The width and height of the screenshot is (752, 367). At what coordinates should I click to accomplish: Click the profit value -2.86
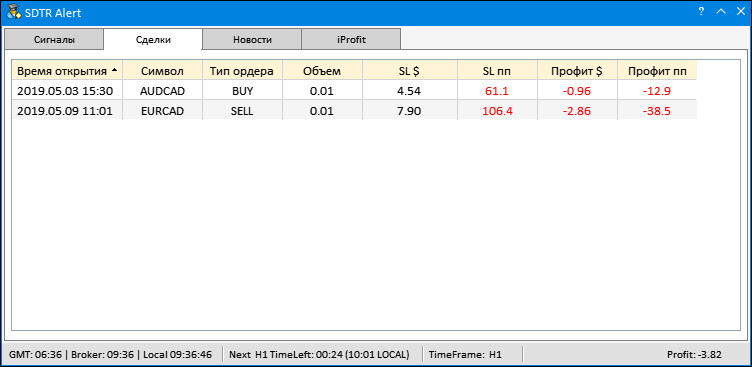(577, 111)
